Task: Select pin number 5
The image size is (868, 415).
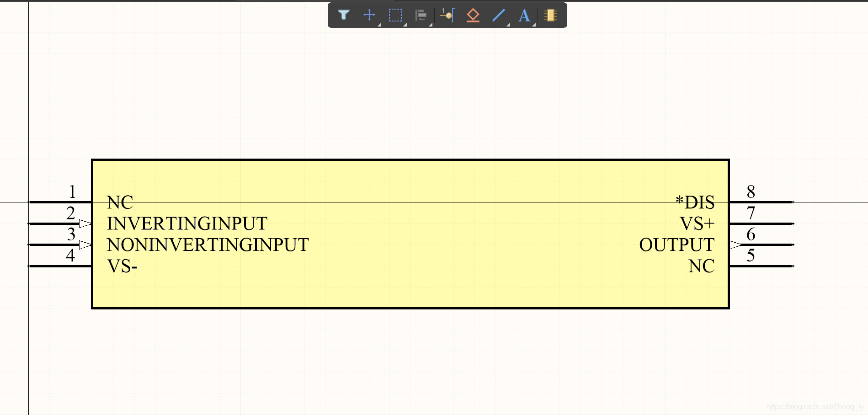Action: 751,255
